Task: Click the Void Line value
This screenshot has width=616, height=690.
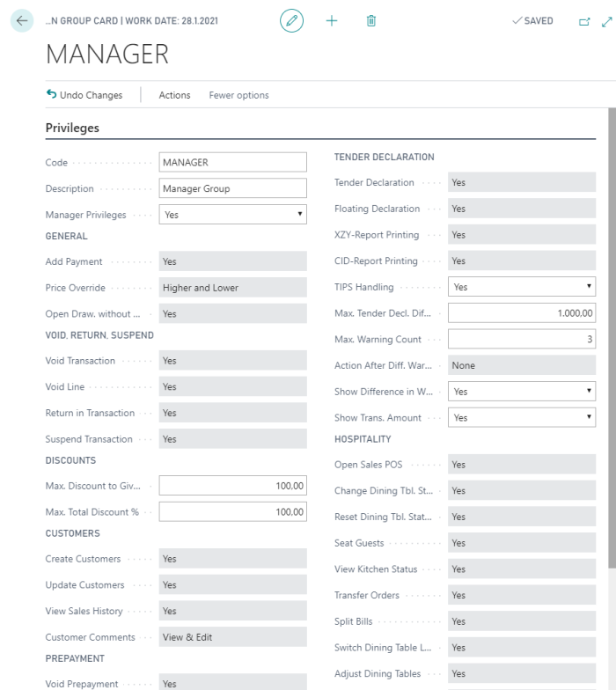Action: click(x=232, y=386)
